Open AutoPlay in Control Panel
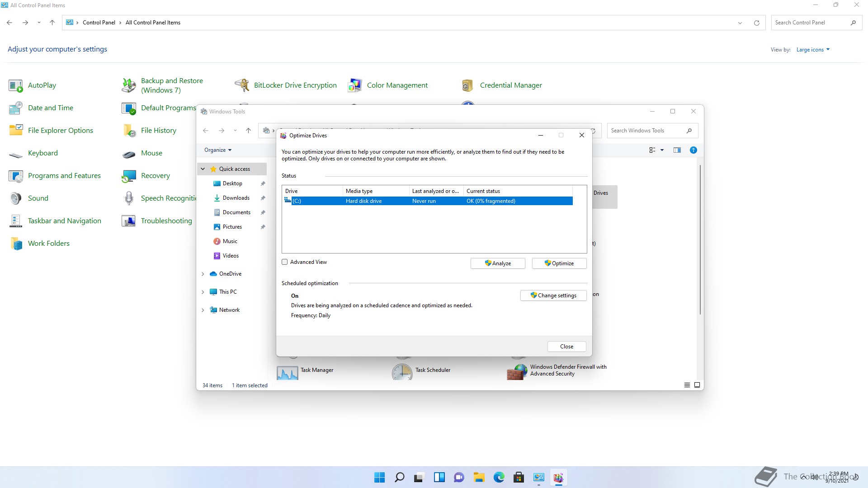Image resolution: width=868 pixels, height=488 pixels. tap(33, 85)
